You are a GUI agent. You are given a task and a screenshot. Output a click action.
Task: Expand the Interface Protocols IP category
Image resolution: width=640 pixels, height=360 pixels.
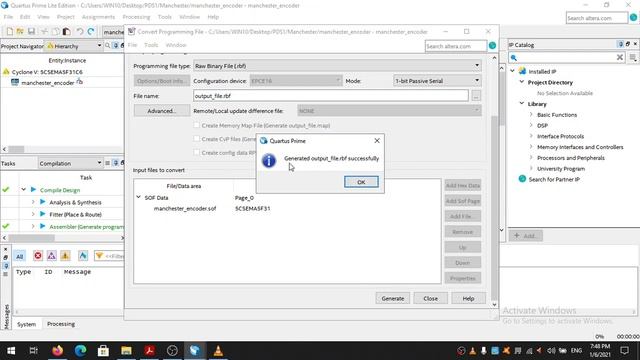[531, 136]
